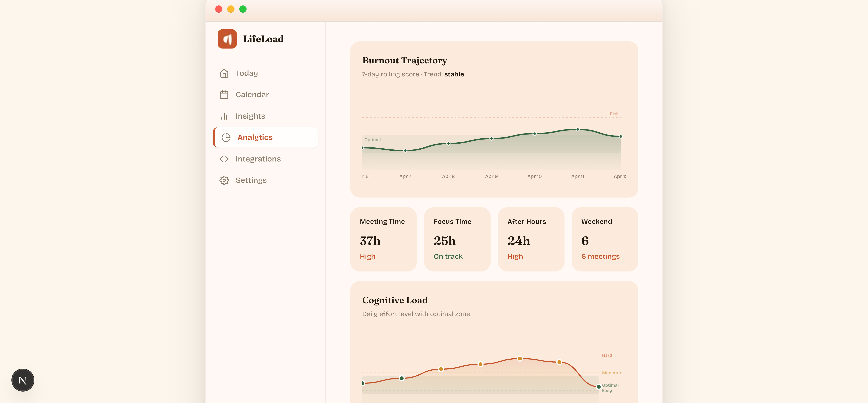Click the LifeLoad leaf logo icon
The image size is (868, 403).
(227, 39)
